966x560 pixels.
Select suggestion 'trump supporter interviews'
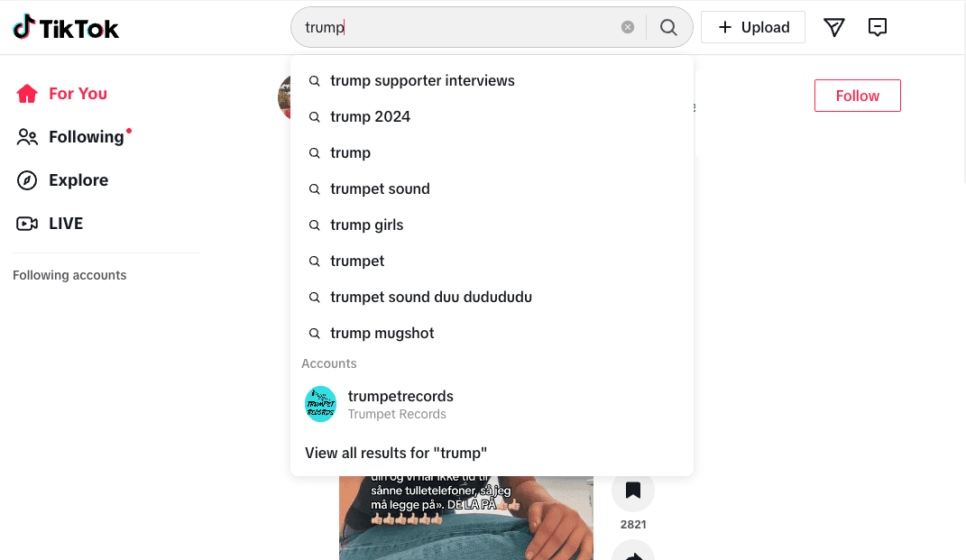[492, 80]
